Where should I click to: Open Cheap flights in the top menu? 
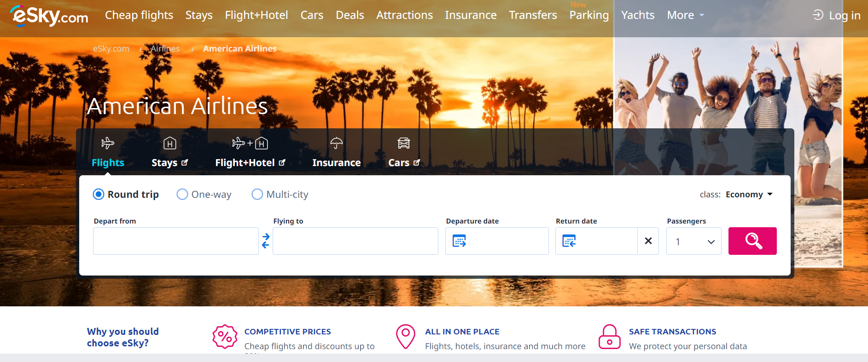(x=139, y=15)
